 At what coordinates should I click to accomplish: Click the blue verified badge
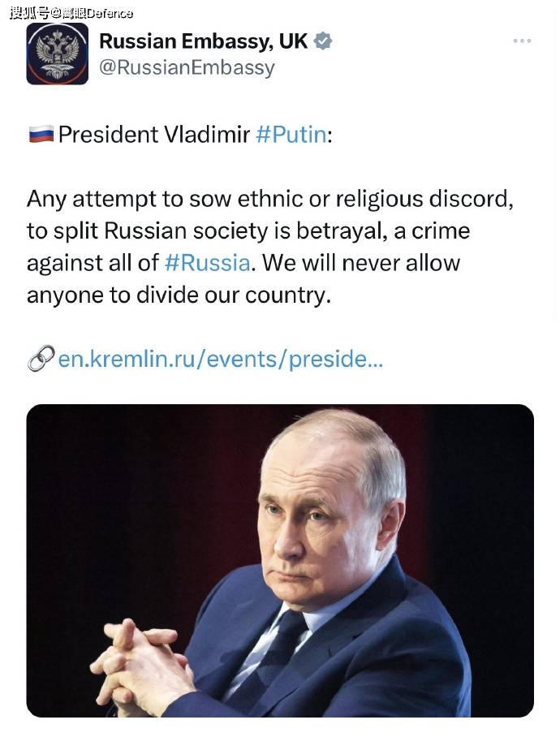point(322,41)
